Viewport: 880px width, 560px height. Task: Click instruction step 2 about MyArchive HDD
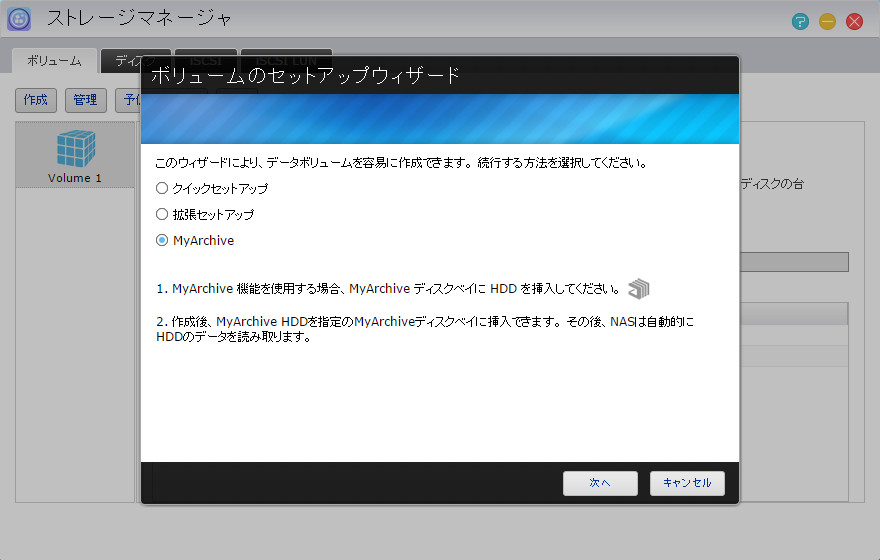click(425, 329)
